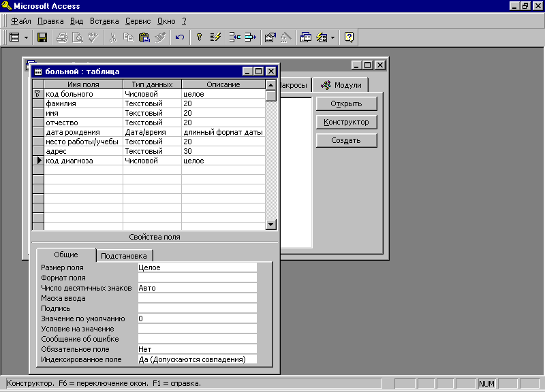Open the Модули tab in database window
This screenshot has height=392, width=545.
pyautogui.click(x=341, y=85)
